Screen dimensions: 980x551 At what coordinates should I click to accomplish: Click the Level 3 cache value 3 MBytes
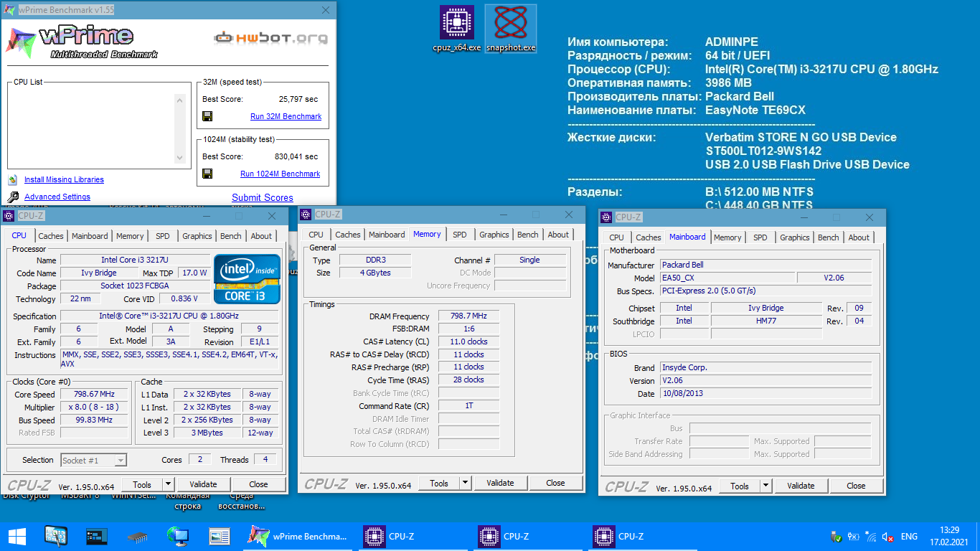click(x=207, y=433)
